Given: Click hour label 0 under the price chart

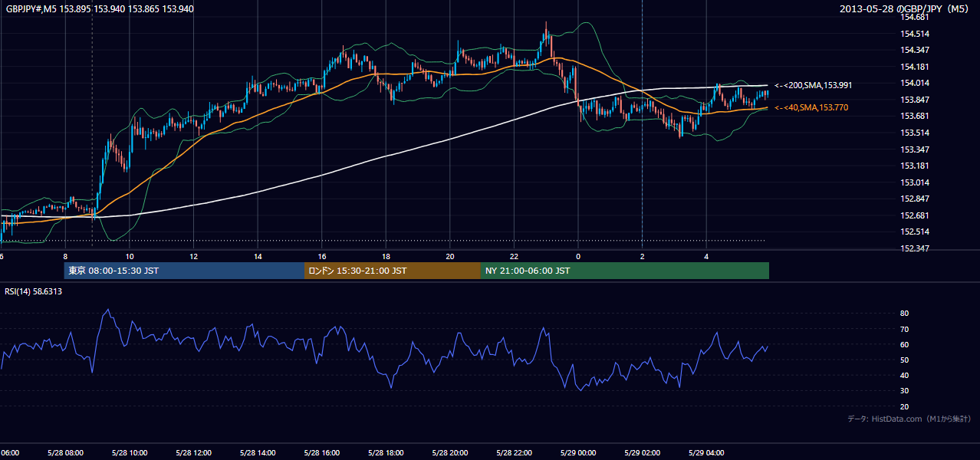Looking at the screenshot, I should pyautogui.click(x=577, y=256).
